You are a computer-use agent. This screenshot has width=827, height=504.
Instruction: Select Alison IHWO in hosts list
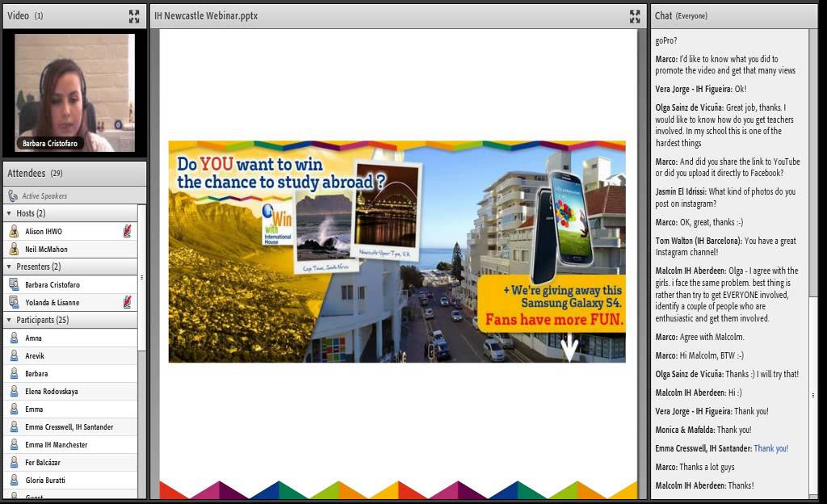click(71, 232)
